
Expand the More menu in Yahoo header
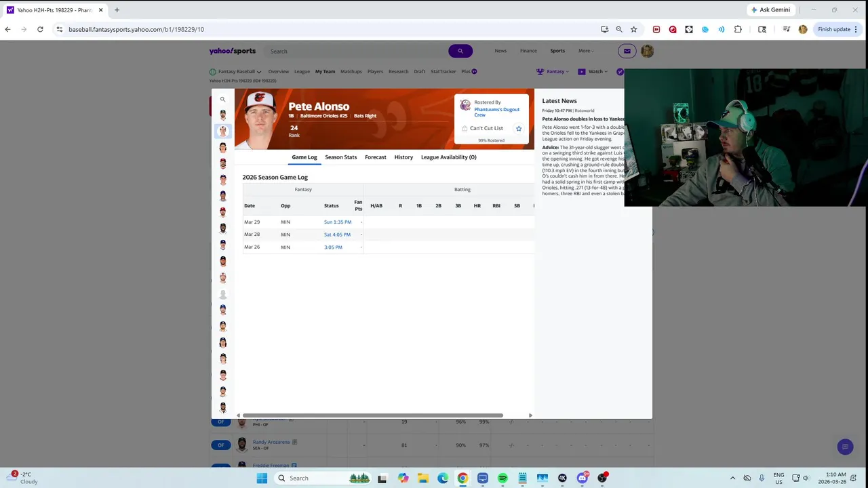pyautogui.click(x=585, y=51)
